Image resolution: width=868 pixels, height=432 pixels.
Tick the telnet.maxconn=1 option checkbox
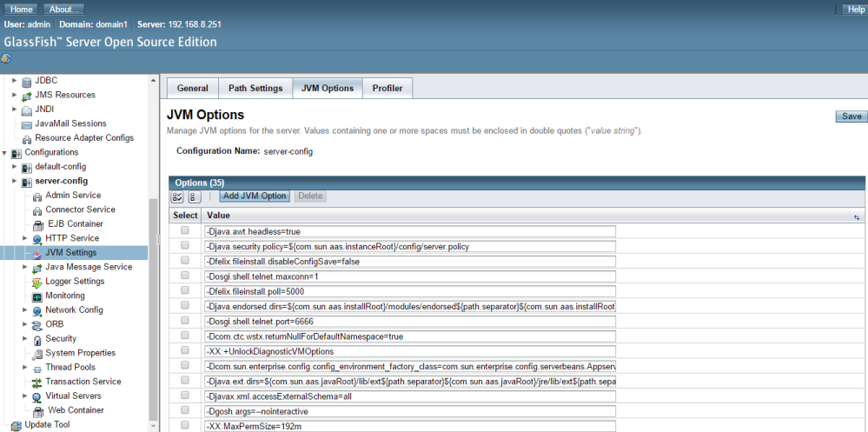click(x=185, y=276)
